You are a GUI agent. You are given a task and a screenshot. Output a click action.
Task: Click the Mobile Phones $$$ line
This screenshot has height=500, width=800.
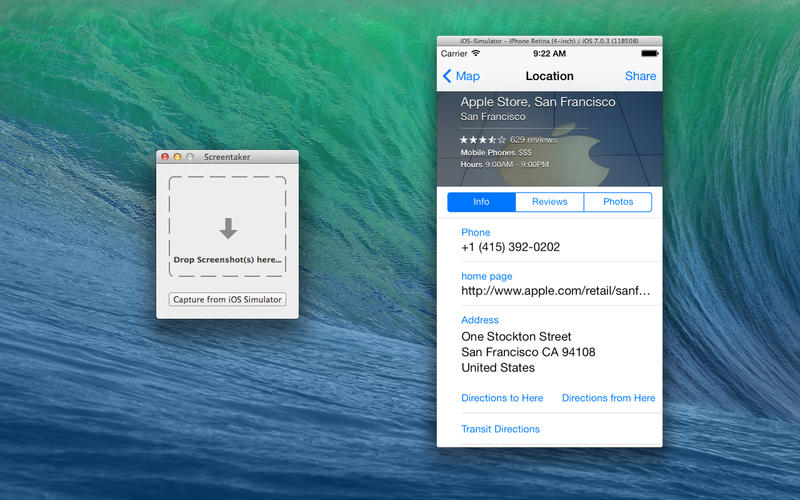(496, 152)
